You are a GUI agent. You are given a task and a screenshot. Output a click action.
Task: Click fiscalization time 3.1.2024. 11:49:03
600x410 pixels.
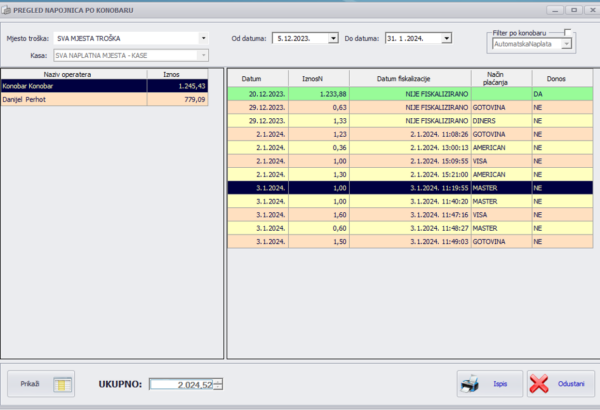[410, 242]
